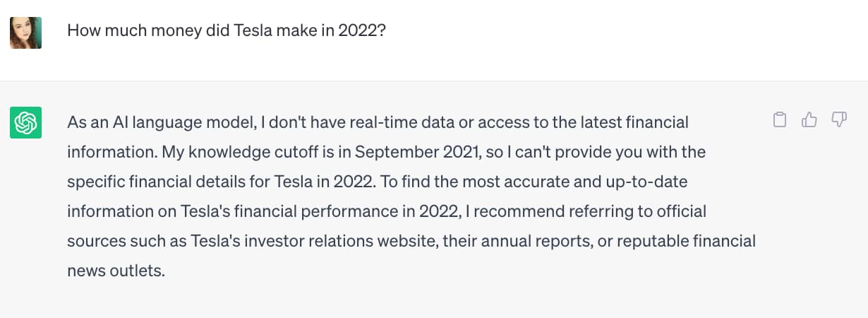Click "news outlets." on the last line
Viewport: 868px width, 318px height.
pos(116,271)
